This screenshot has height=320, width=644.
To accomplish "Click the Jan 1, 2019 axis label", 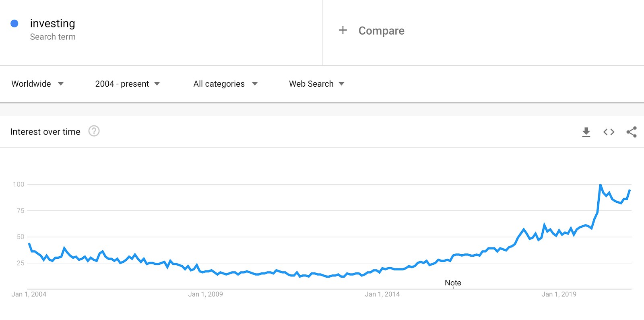I will [559, 294].
